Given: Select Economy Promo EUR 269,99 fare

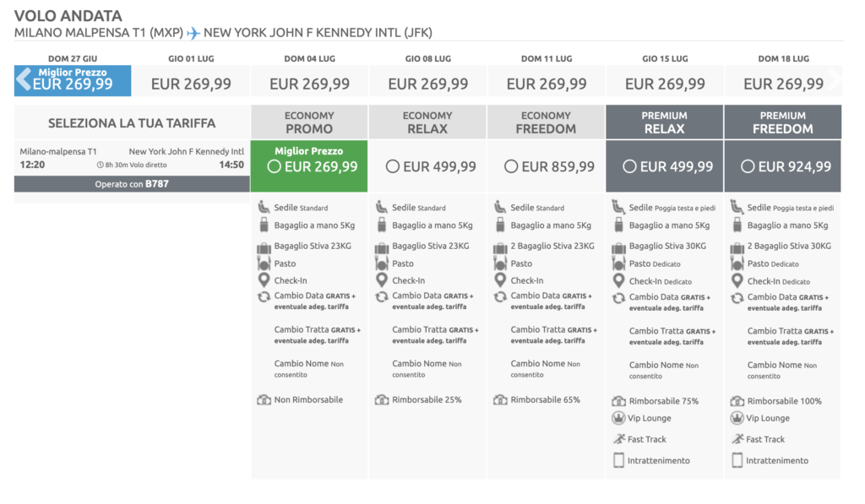Looking at the screenshot, I should pos(273,166).
